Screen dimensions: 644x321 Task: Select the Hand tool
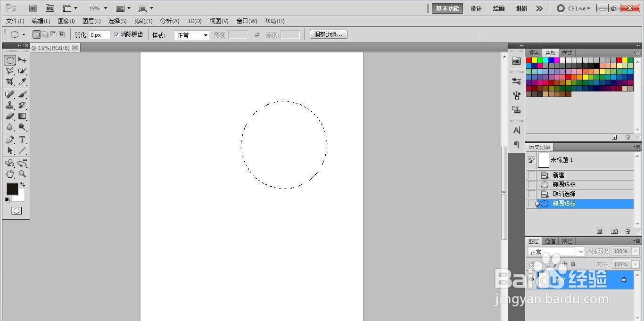pyautogui.click(x=10, y=174)
